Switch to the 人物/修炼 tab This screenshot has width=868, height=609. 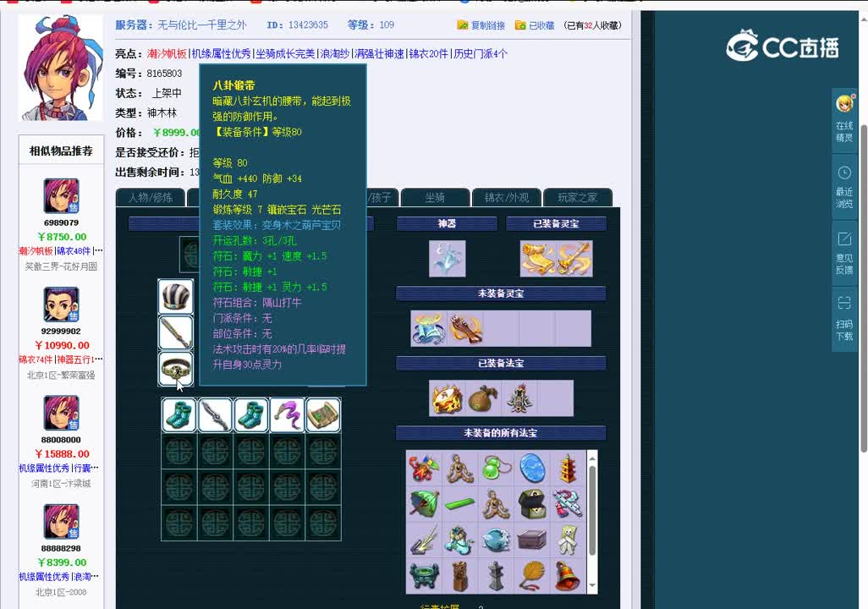tap(151, 198)
